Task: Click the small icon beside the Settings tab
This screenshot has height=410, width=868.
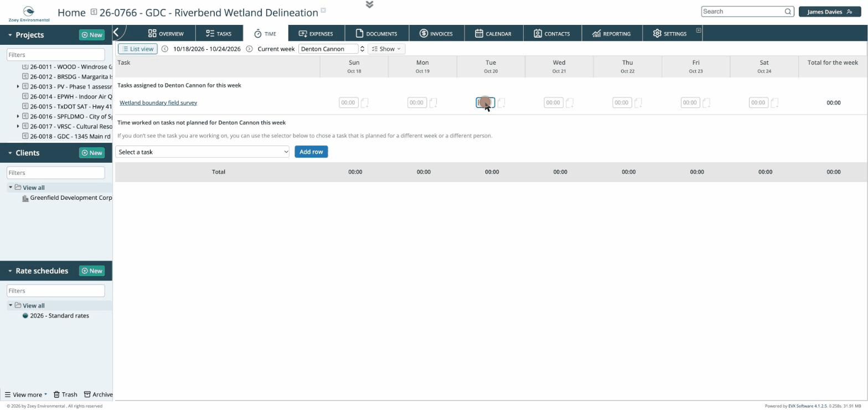Action: 699,30
